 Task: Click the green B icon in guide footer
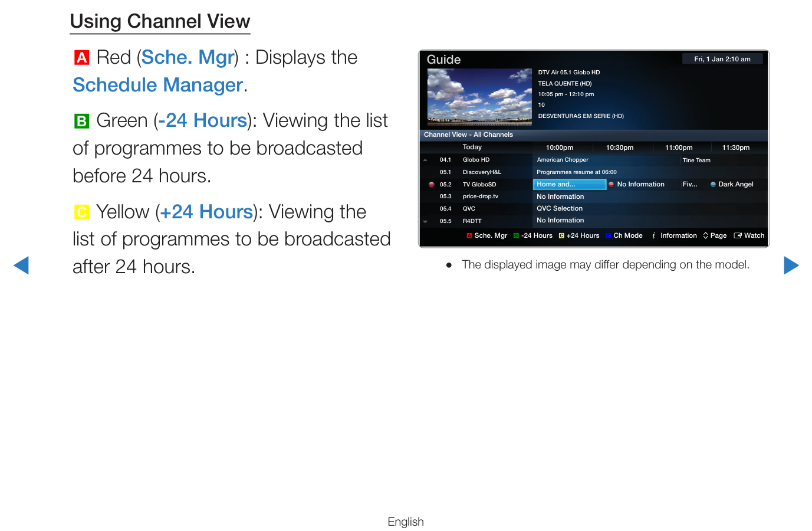pos(516,235)
